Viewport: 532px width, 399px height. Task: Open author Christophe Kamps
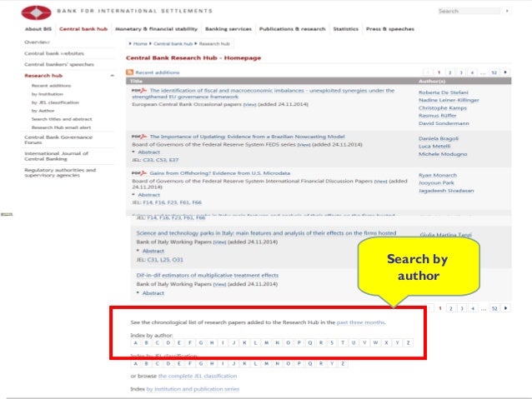pos(443,107)
